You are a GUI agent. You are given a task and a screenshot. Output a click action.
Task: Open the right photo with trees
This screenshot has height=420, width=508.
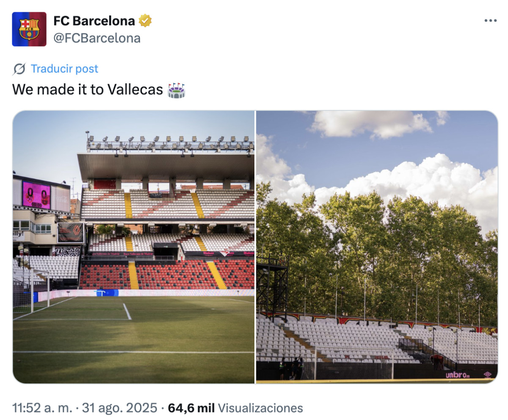click(377, 247)
